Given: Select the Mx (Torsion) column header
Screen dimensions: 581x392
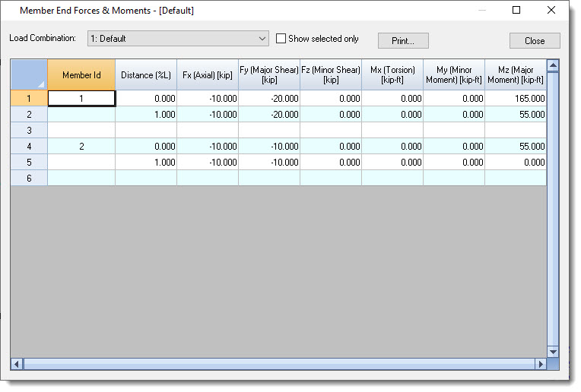Looking at the screenshot, I should point(392,74).
